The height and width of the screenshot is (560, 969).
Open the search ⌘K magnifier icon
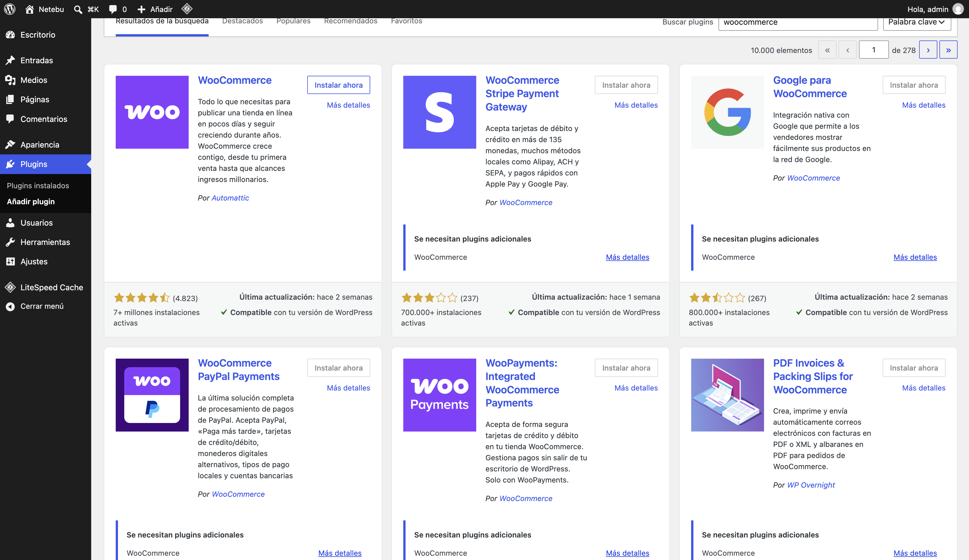click(78, 9)
